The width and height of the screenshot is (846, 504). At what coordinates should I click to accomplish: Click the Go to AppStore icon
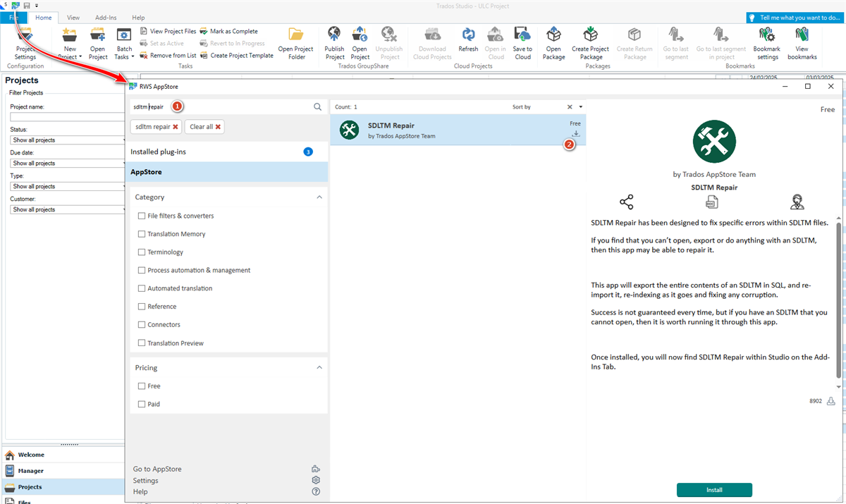(x=316, y=469)
